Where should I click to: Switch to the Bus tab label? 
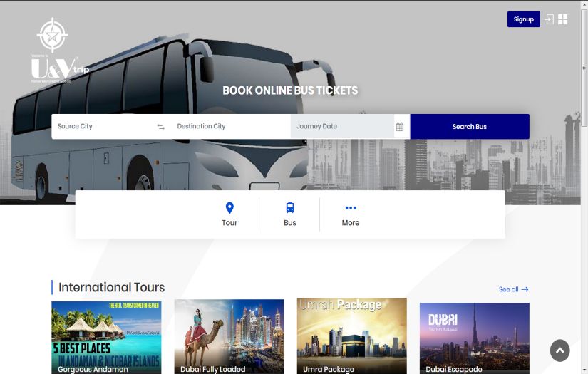coord(290,222)
